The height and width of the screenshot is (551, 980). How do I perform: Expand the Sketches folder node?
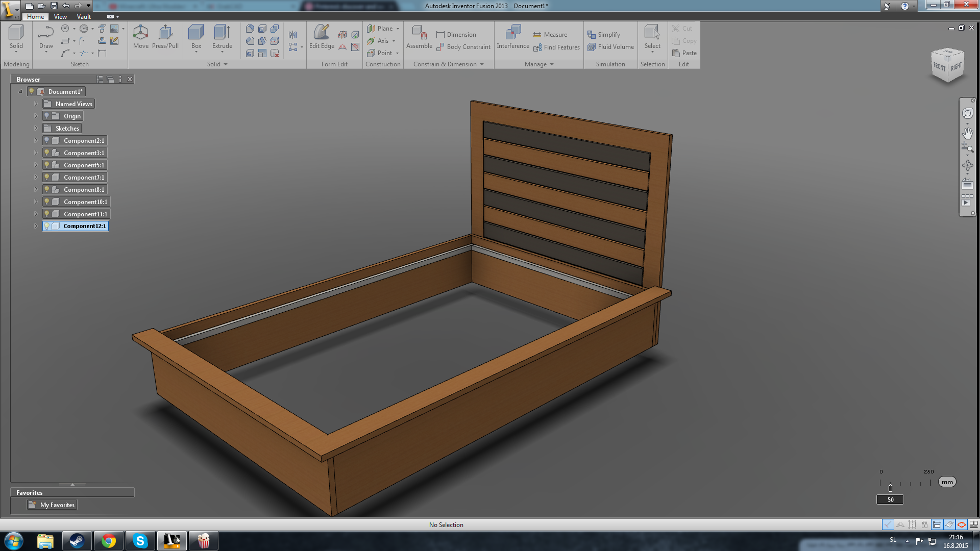pyautogui.click(x=36, y=128)
